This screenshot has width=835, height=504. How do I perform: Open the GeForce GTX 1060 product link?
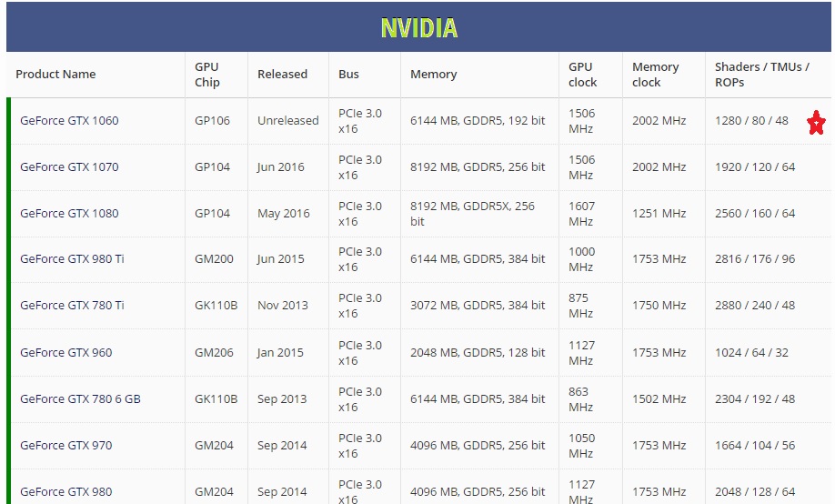tap(69, 120)
